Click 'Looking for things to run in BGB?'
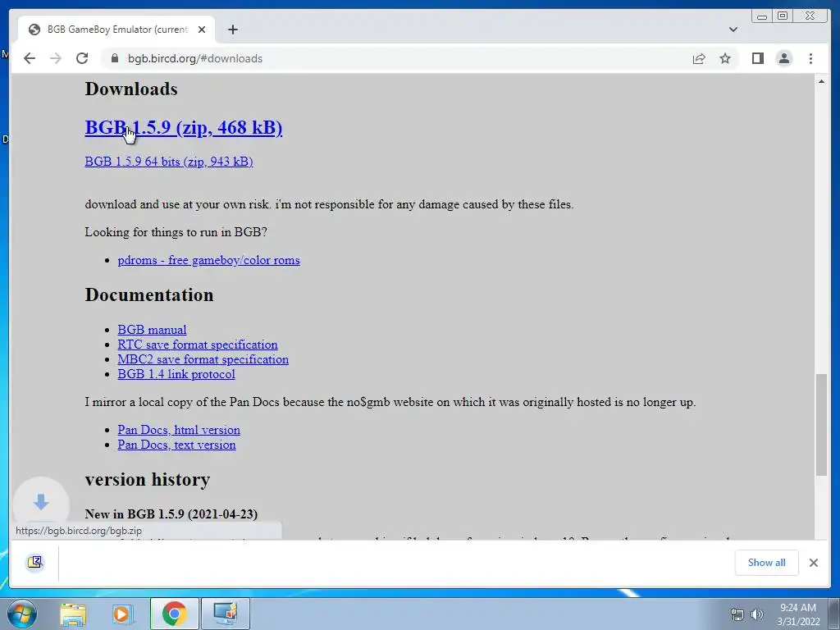Image resolution: width=840 pixels, height=630 pixels. point(176,232)
